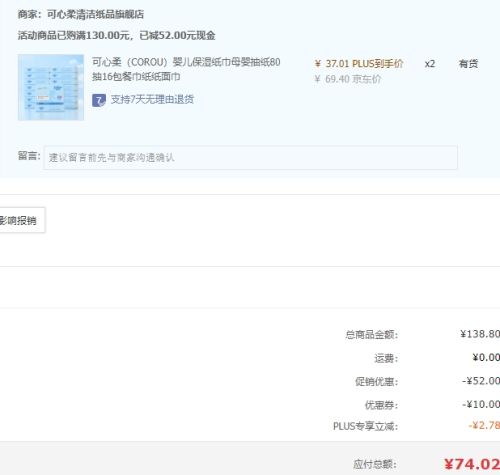Click the 影响报销 button
The height and width of the screenshot is (475, 500).
click(x=21, y=220)
